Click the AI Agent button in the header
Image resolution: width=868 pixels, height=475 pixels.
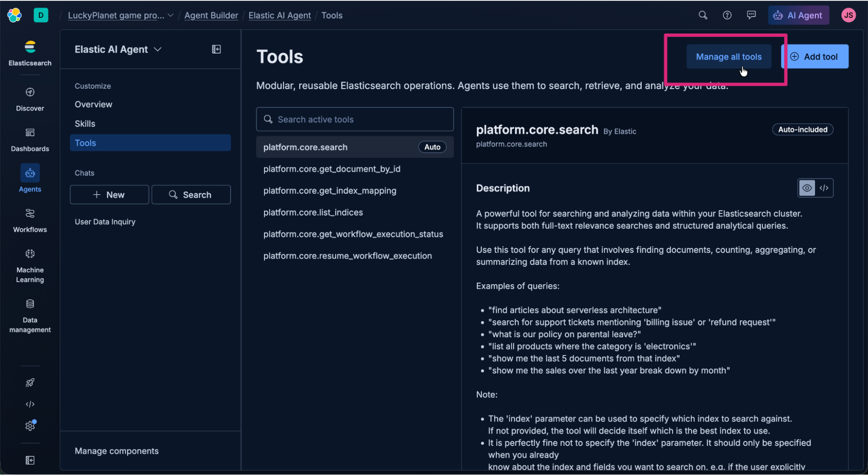pos(798,15)
